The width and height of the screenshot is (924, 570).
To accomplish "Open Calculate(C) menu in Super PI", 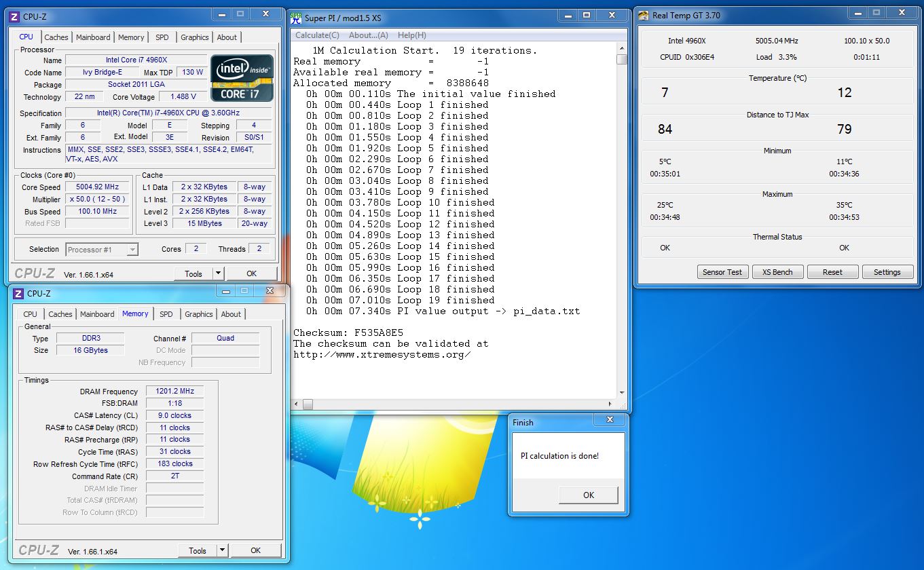I will 317,35.
